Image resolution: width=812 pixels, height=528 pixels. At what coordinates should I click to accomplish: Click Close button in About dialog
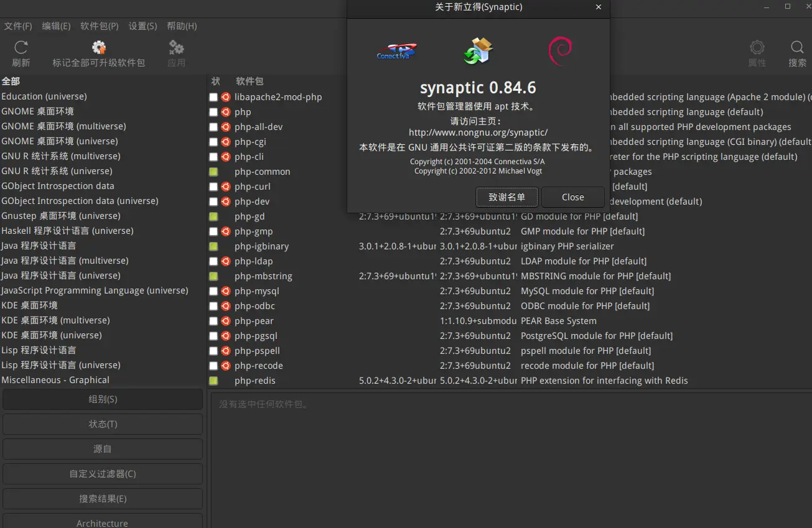point(573,197)
